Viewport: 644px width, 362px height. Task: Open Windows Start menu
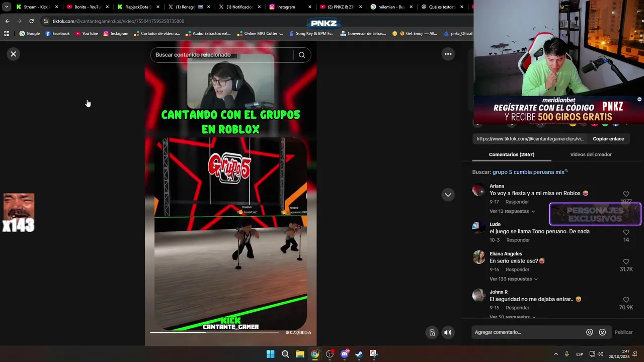[x=270, y=354]
